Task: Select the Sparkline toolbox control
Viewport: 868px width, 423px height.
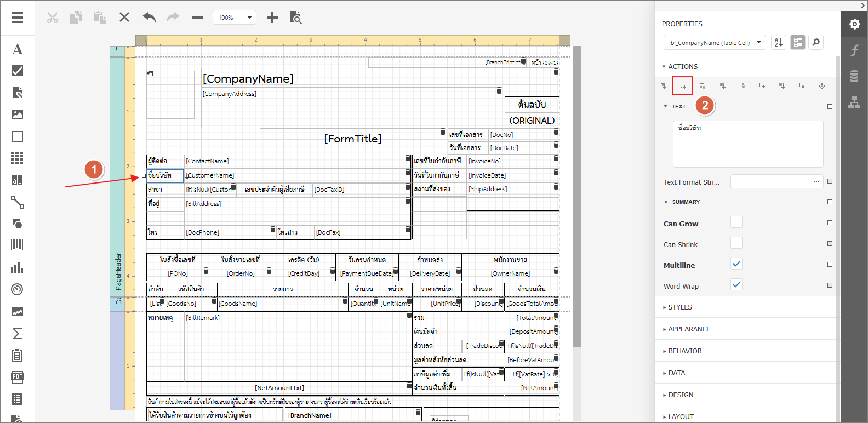Action: point(18,312)
